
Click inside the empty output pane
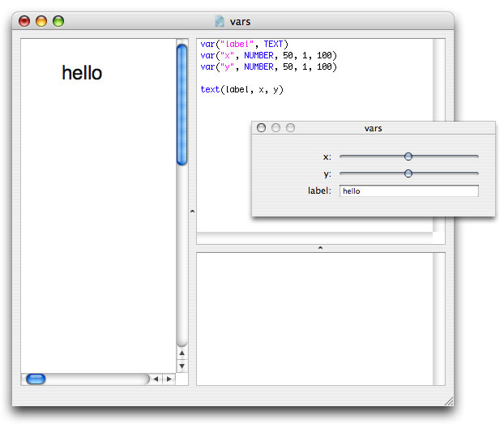314,319
